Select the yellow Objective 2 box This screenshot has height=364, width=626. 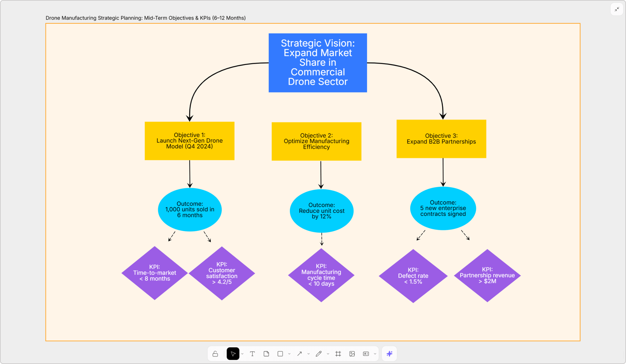(x=316, y=141)
